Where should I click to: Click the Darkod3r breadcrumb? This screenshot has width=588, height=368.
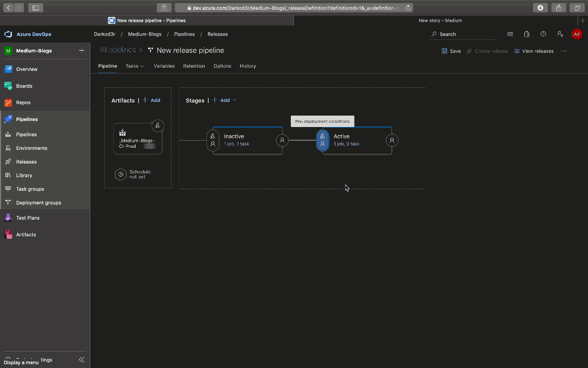click(x=104, y=34)
